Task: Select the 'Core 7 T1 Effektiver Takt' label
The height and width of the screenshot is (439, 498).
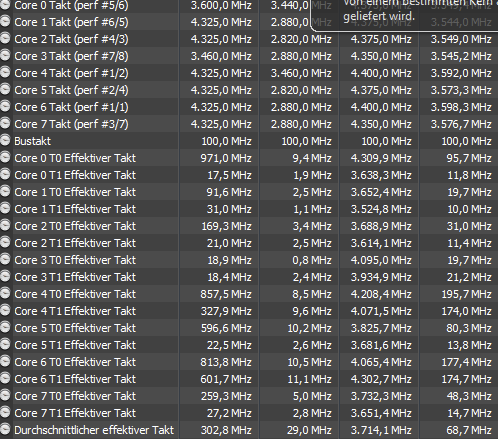Action: (75, 413)
